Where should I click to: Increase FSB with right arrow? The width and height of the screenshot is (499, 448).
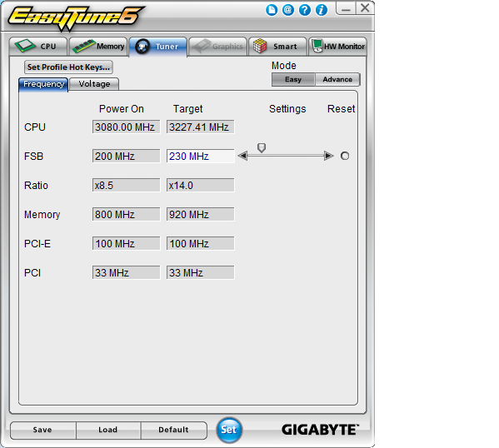328,156
